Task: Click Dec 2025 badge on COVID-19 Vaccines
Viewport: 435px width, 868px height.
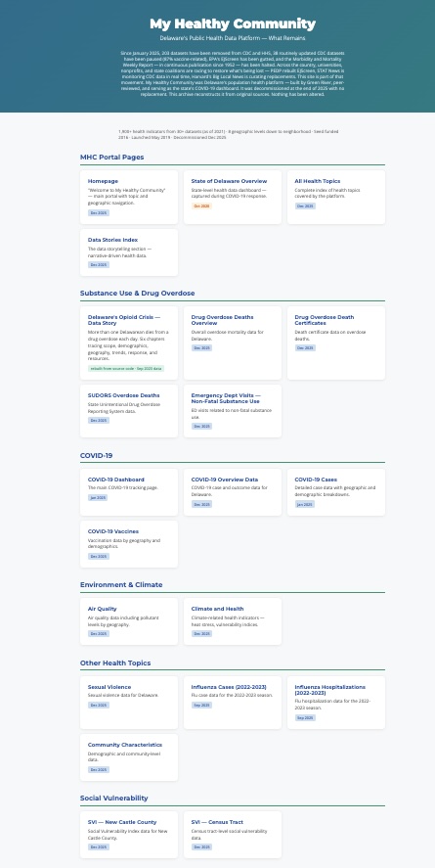Action: point(99,556)
